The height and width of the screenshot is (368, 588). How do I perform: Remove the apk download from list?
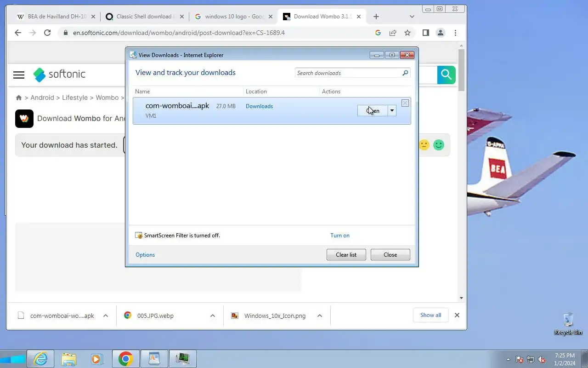click(405, 103)
